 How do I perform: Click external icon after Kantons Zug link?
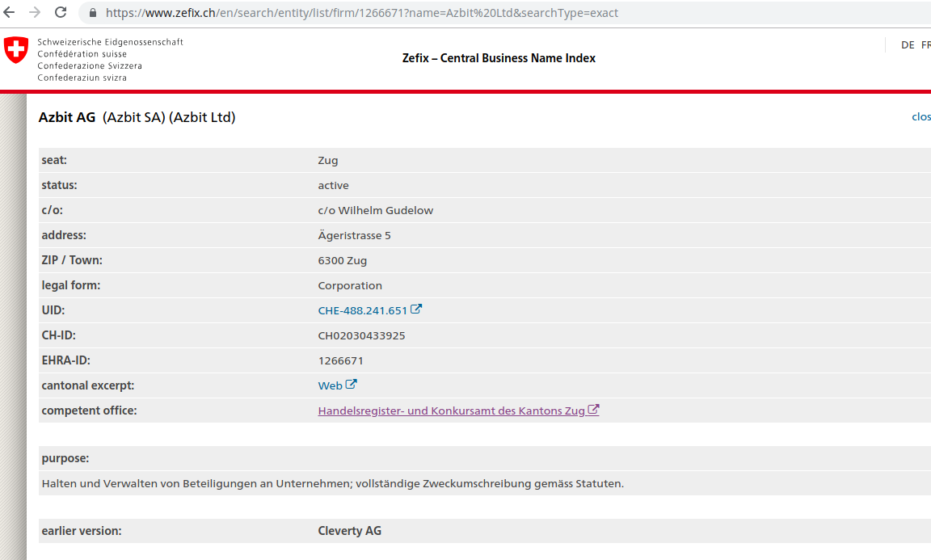tap(593, 409)
